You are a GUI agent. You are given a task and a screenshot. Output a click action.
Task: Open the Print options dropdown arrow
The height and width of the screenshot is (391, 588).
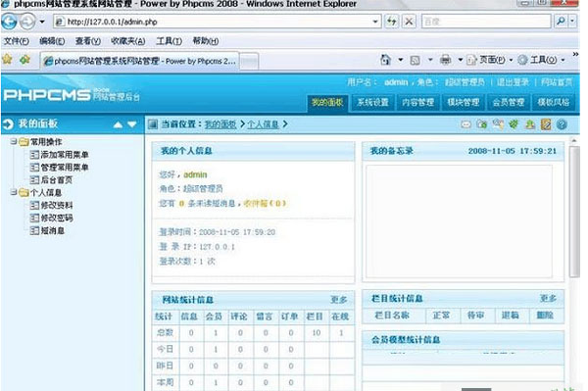[x=461, y=60]
